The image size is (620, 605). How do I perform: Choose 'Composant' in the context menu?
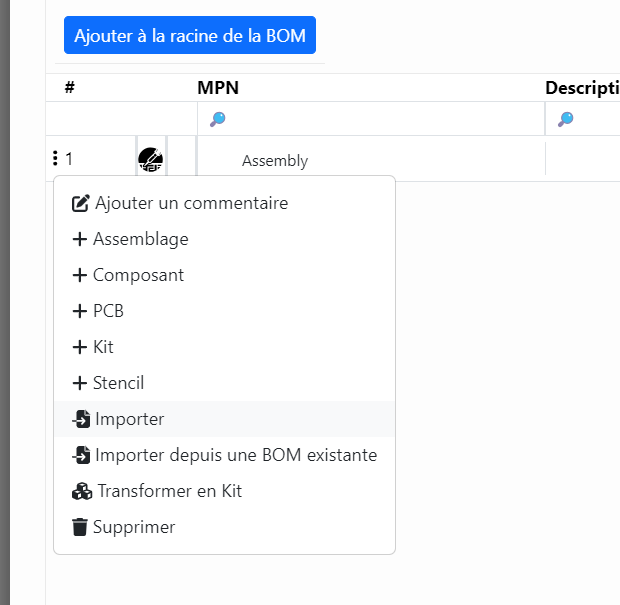138,275
